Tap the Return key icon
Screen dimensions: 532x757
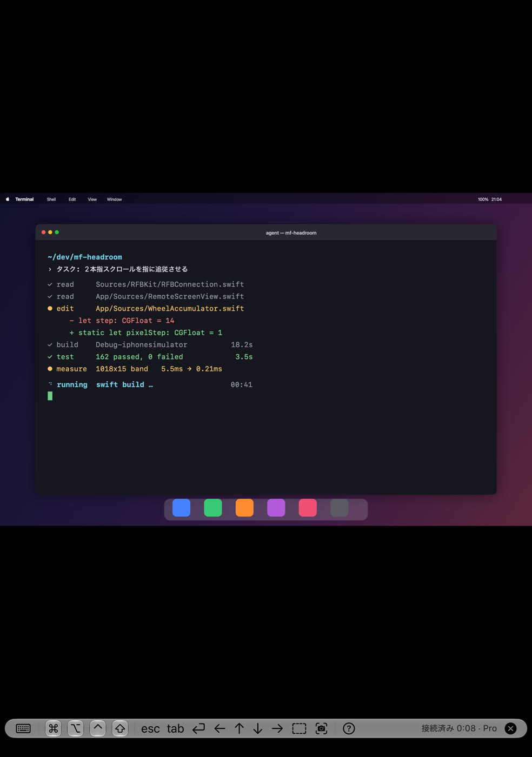click(x=198, y=728)
